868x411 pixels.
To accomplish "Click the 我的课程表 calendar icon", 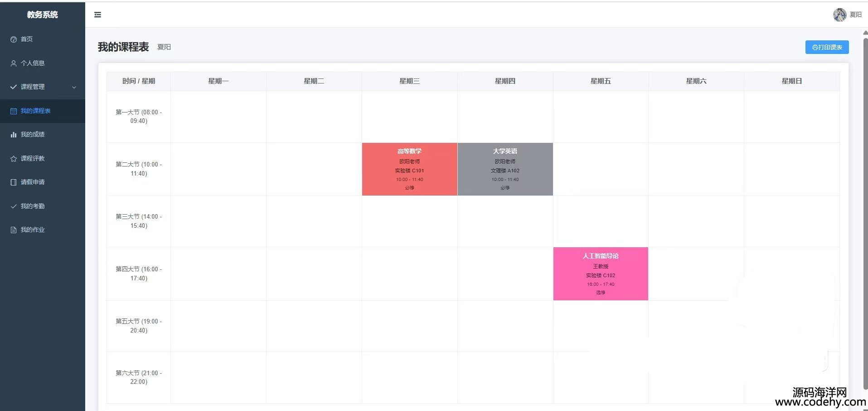I will coord(14,111).
